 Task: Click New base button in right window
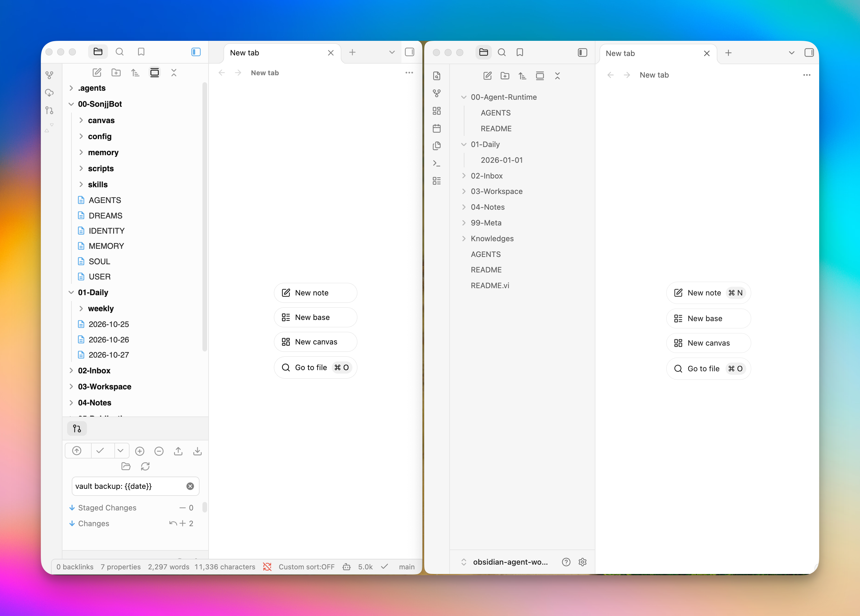(708, 318)
